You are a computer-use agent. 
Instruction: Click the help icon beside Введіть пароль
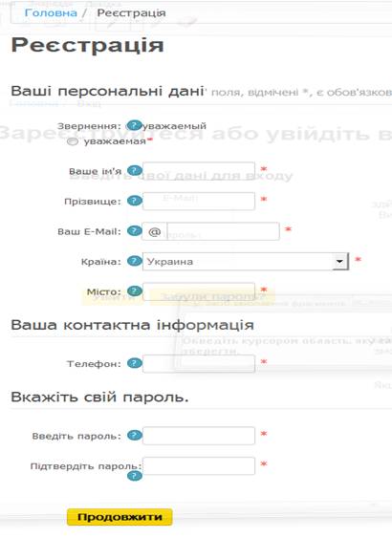coord(134,436)
